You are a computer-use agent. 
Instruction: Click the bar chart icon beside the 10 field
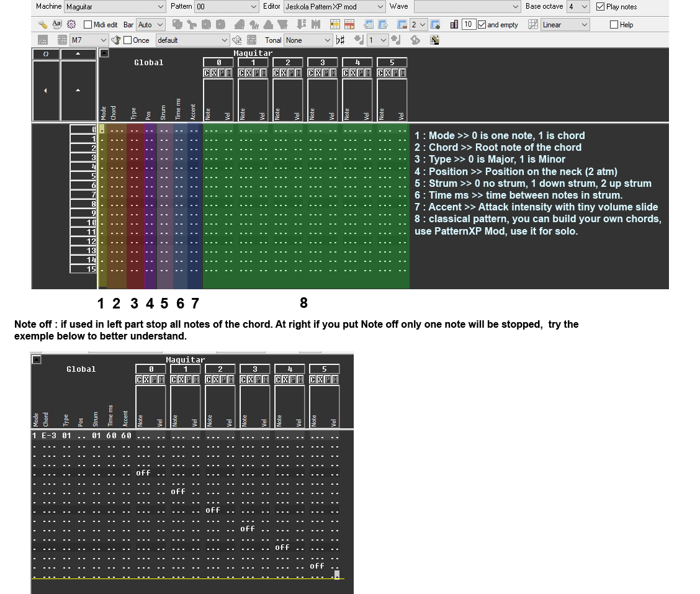pyautogui.click(x=454, y=25)
